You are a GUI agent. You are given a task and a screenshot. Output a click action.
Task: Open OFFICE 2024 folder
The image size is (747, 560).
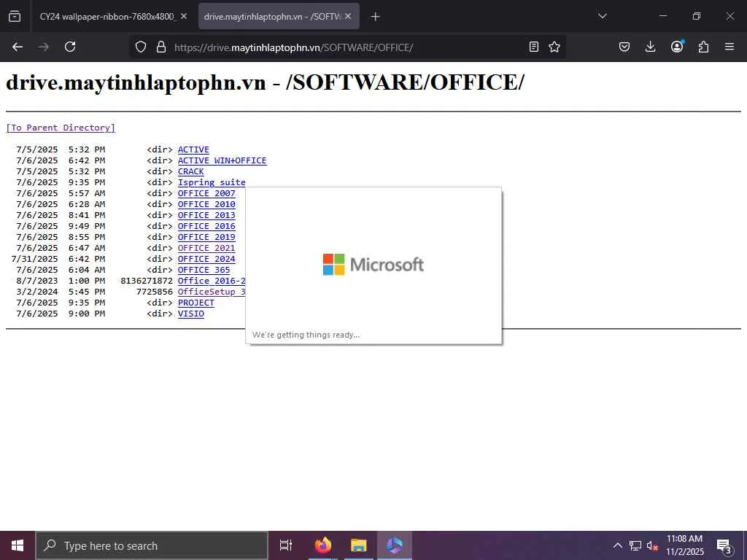click(206, 259)
